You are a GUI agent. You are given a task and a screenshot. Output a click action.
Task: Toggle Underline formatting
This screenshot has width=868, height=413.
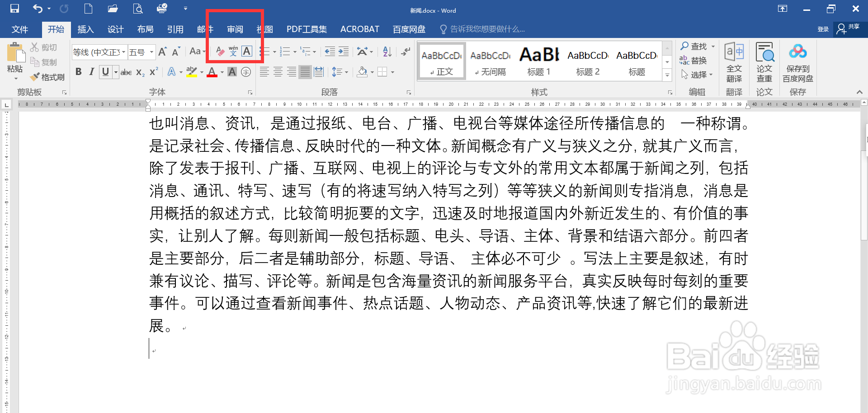(105, 72)
